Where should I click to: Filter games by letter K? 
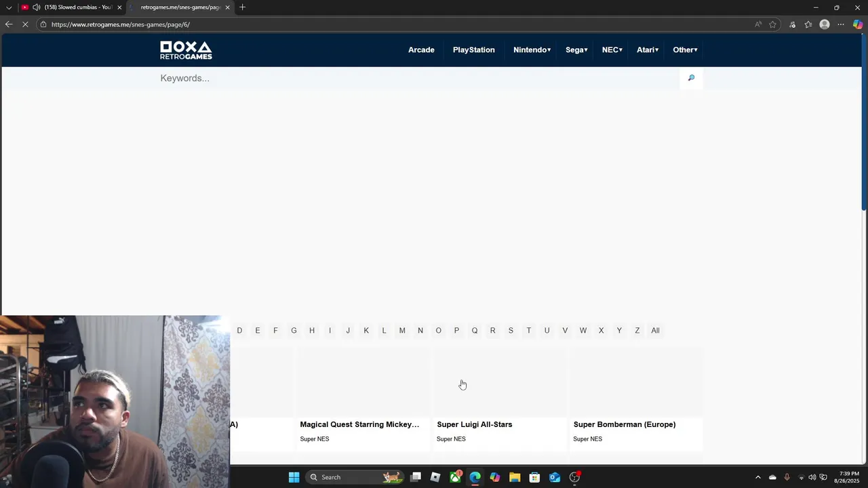point(366,331)
